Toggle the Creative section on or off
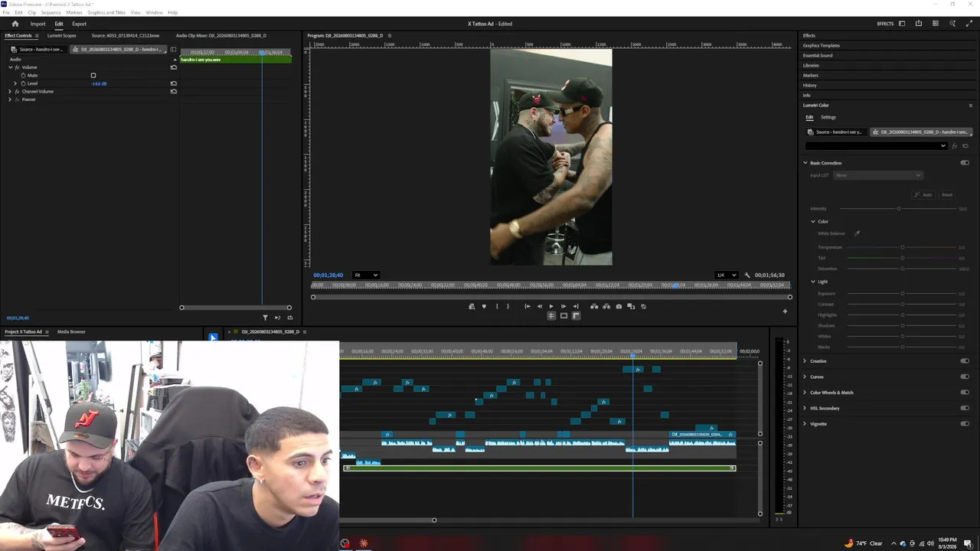 (x=965, y=361)
